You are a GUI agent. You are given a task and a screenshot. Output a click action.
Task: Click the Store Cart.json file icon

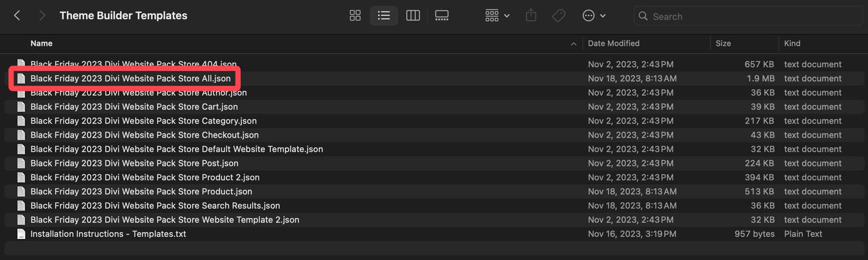click(21, 107)
